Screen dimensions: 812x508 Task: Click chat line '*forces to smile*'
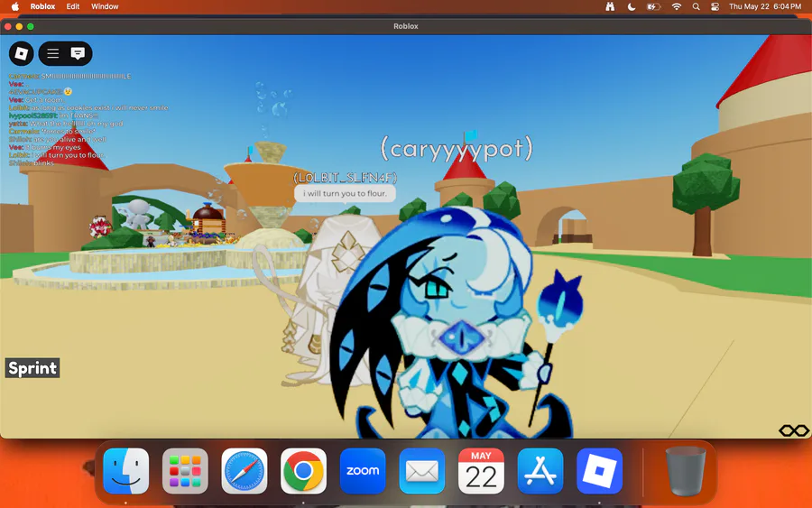click(52, 132)
